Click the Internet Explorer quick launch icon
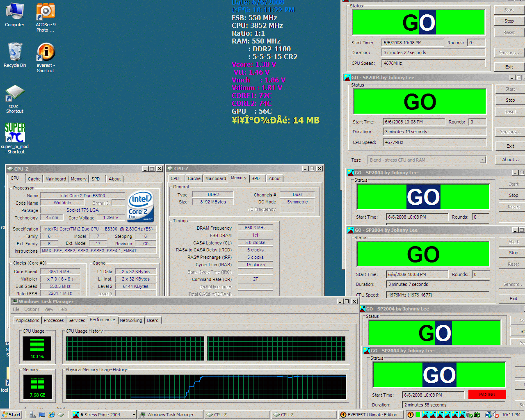Viewport: 525px width, 420px height. coord(52,415)
